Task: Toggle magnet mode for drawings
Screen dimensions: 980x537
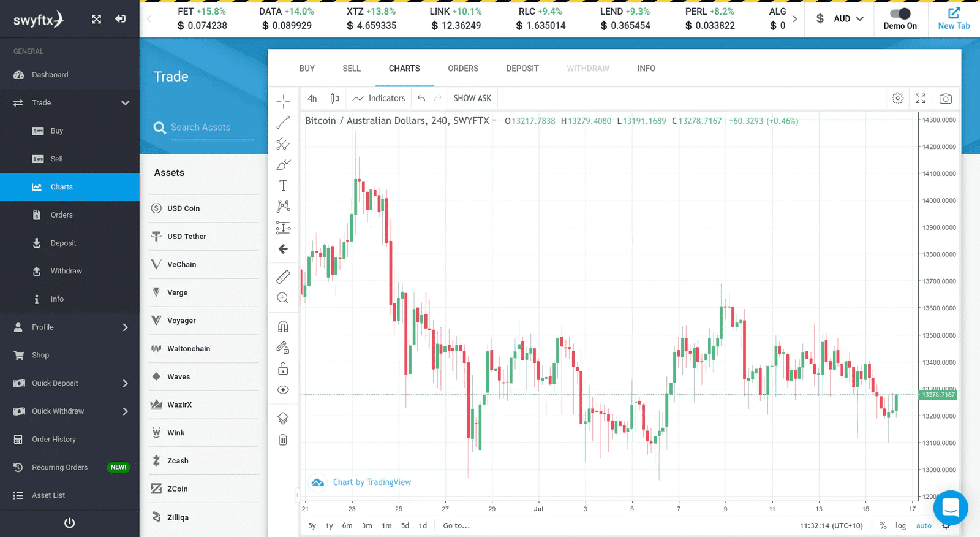Action: 283,327
